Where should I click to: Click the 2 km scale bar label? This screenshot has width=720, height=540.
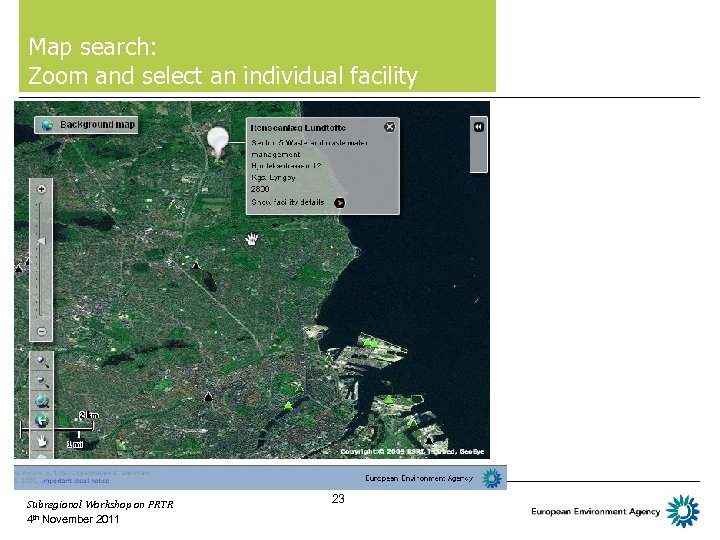pyautogui.click(x=88, y=416)
